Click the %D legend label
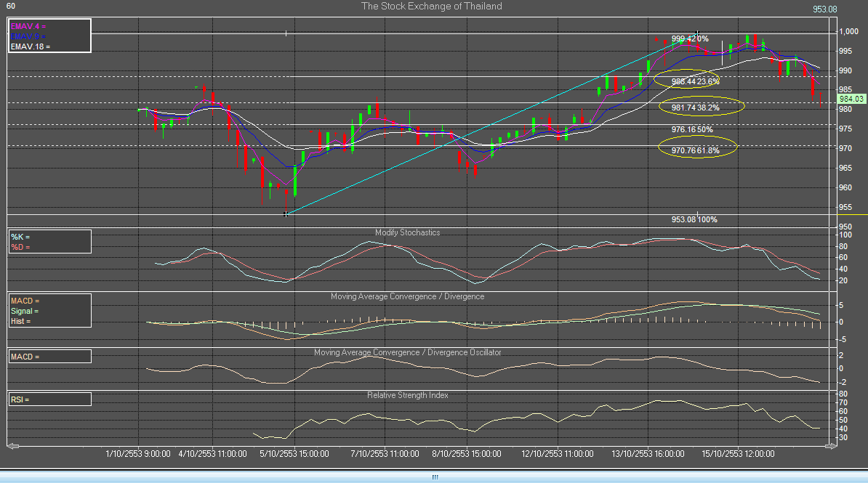The width and height of the screenshot is (868, 483). pos(20,247)
